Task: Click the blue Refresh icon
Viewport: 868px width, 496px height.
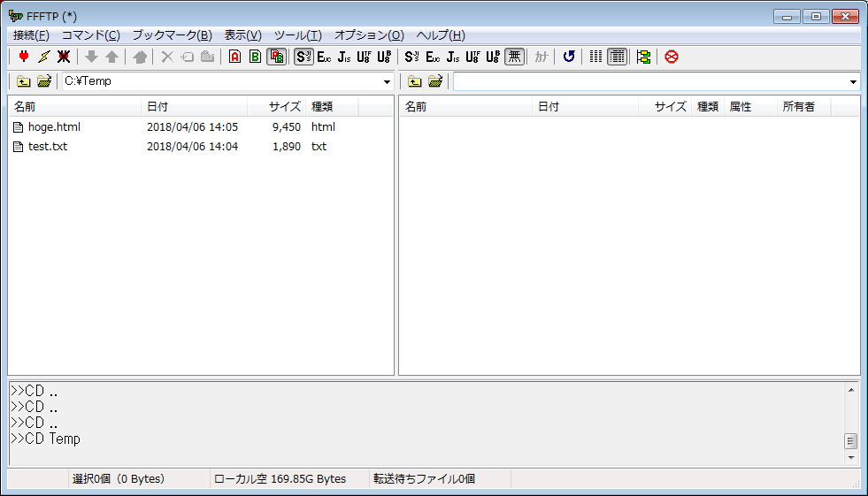Action: pyautogui.click(x=569, y=57)
